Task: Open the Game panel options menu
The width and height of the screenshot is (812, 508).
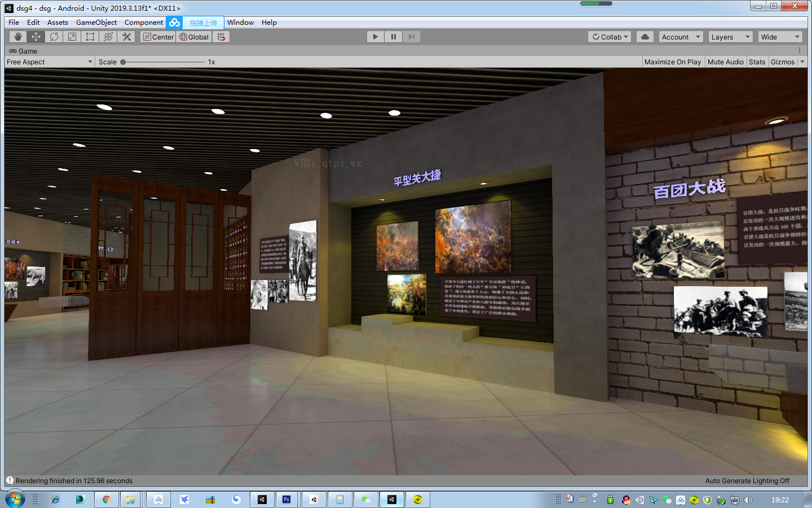Action: [800, 51]
